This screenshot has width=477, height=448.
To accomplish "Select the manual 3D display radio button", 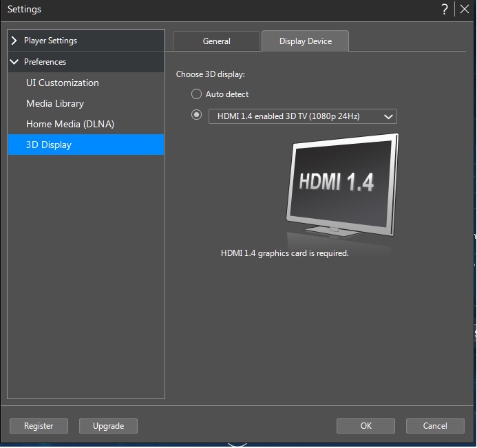I will point(196,115).
